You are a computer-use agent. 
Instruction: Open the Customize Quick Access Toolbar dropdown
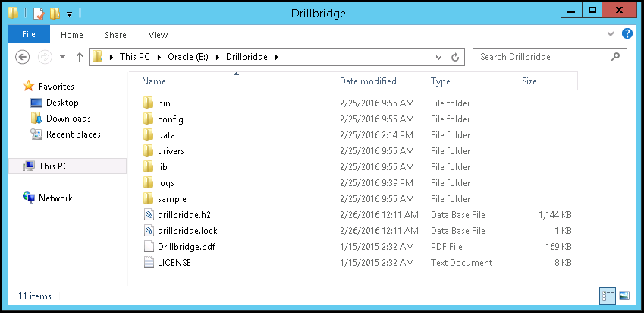[70, 14]
